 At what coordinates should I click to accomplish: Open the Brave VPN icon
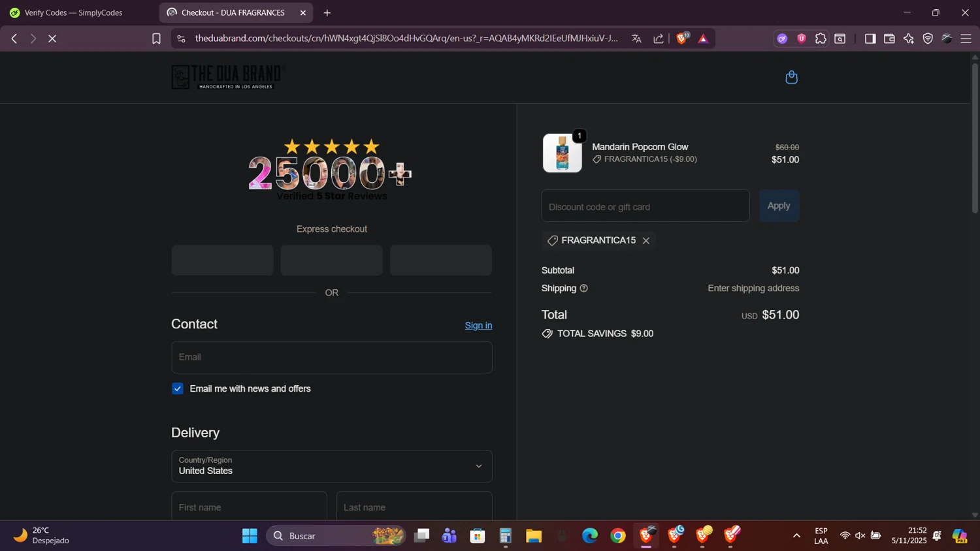[x=928, y=39]
